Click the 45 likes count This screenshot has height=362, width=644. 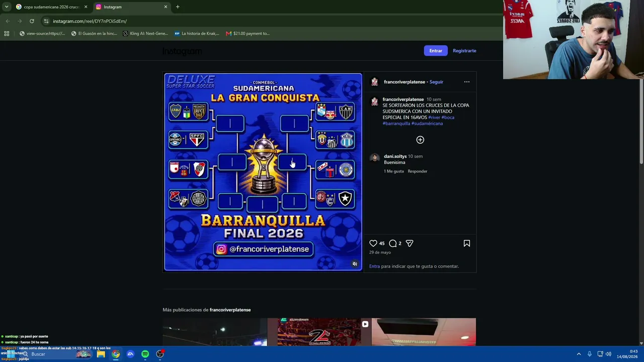(382, 243)
